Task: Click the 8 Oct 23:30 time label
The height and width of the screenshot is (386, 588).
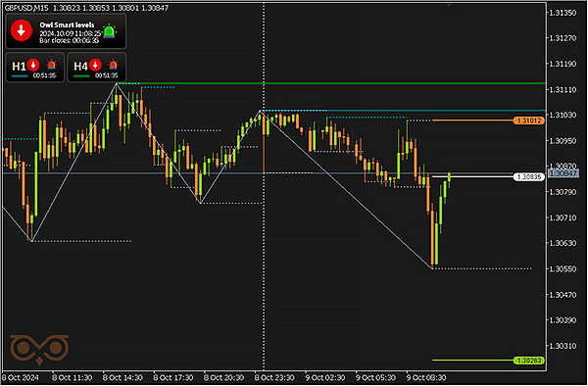Action: (x=274, y=377)
